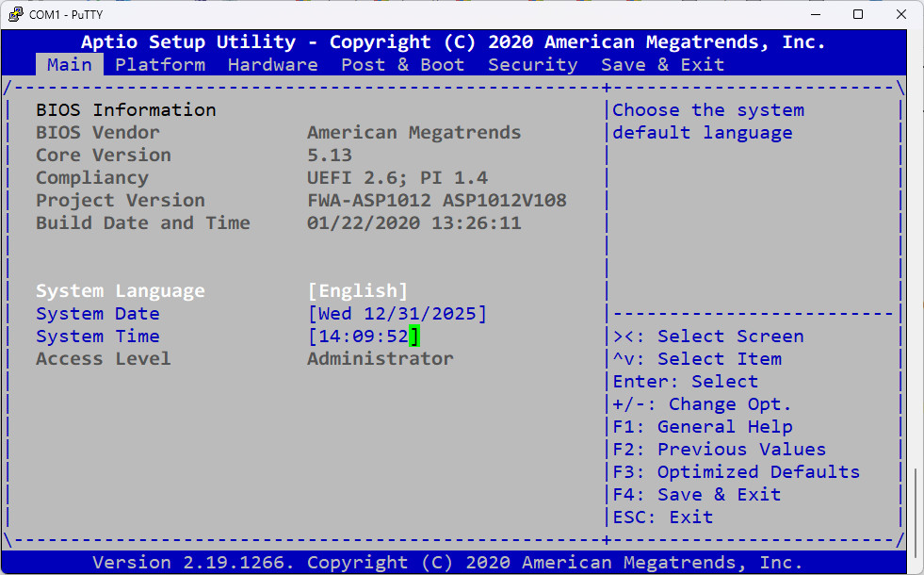The height and width of the screenshot is (575, 924).
Task: Click the Core Version label
Action: tap(103, 156)
